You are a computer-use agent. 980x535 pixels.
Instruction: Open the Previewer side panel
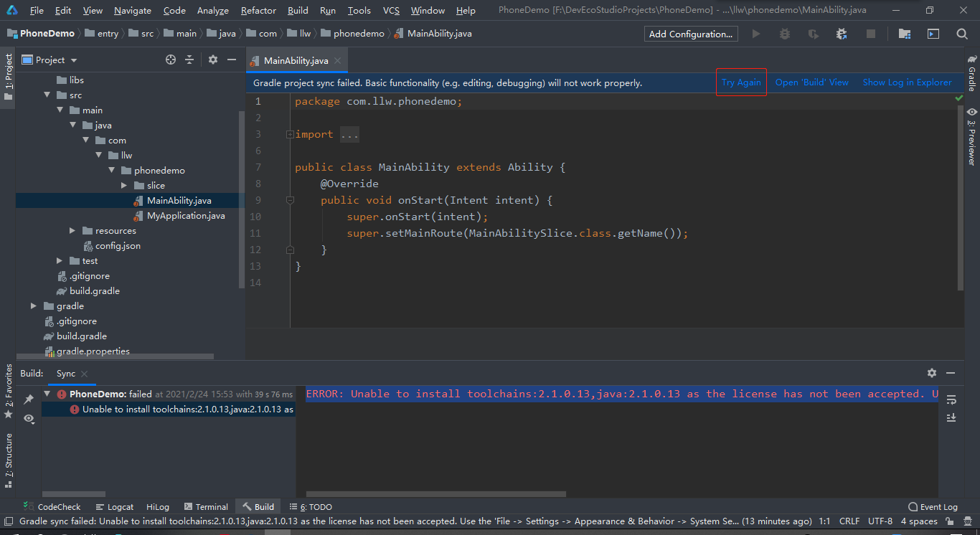tap(972, 136)
